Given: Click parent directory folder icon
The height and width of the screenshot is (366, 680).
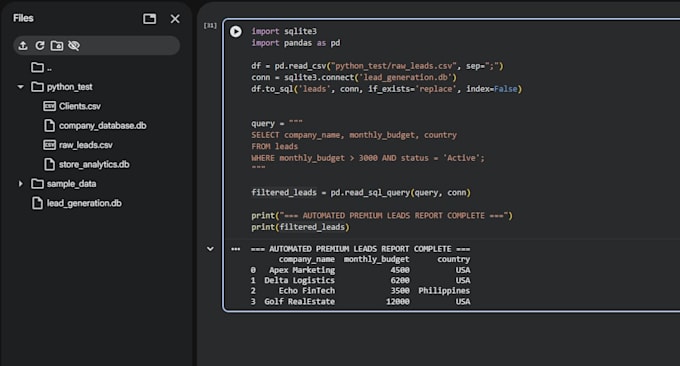Looking at the screenshot, I should 37,67.
